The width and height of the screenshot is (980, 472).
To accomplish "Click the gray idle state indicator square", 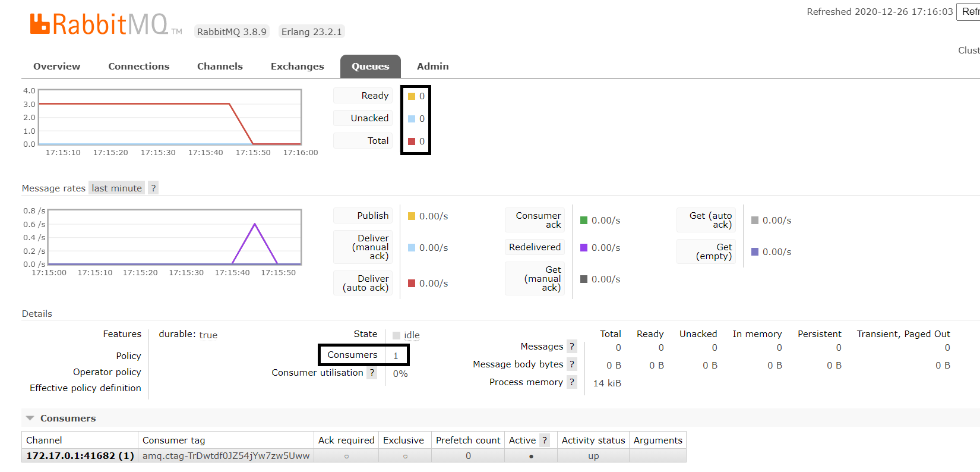I will pyautogui.click(x=396, y=335).
